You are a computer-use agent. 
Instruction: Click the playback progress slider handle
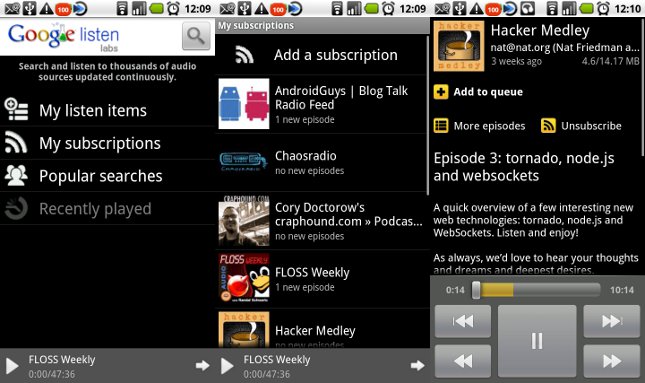[x=476, y=290]
